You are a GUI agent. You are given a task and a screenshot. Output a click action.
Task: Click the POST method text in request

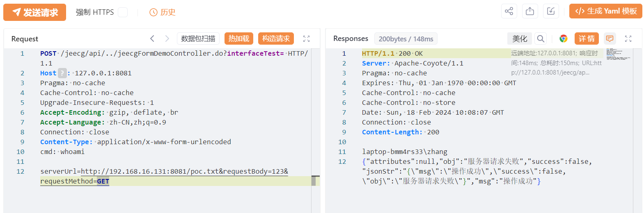tap(48, 53)
